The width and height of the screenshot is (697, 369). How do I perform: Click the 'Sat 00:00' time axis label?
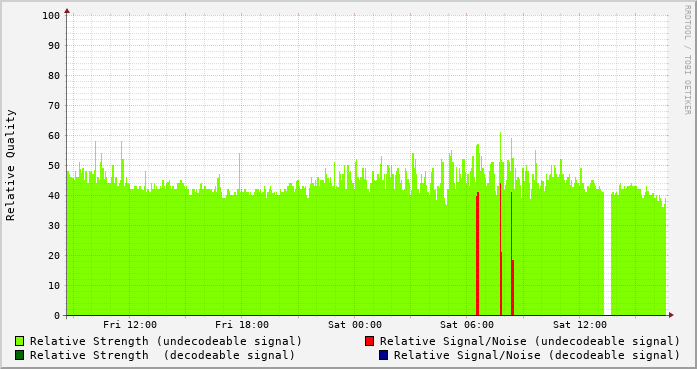pos(355,325)
